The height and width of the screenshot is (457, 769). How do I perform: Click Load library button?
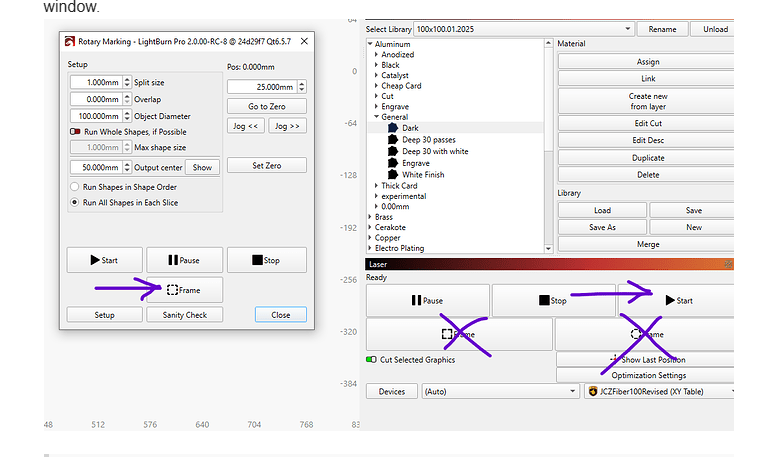tap(602, 210)
